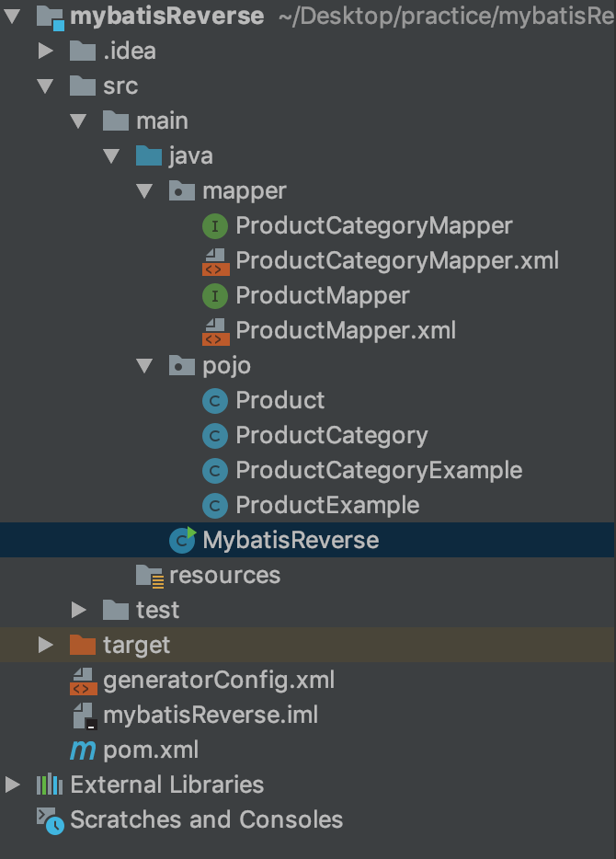
Task: Select generatorConfig.xml file
Action: (x=219, y=681)
